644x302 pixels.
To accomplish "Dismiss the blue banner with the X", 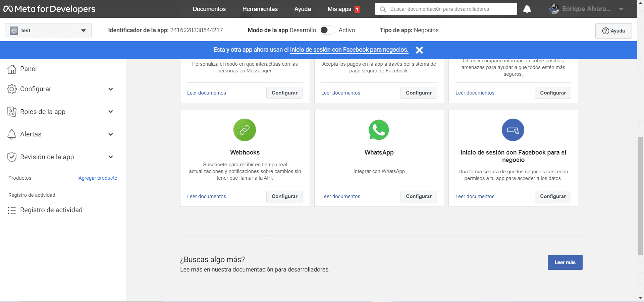I will click(419, 50).
